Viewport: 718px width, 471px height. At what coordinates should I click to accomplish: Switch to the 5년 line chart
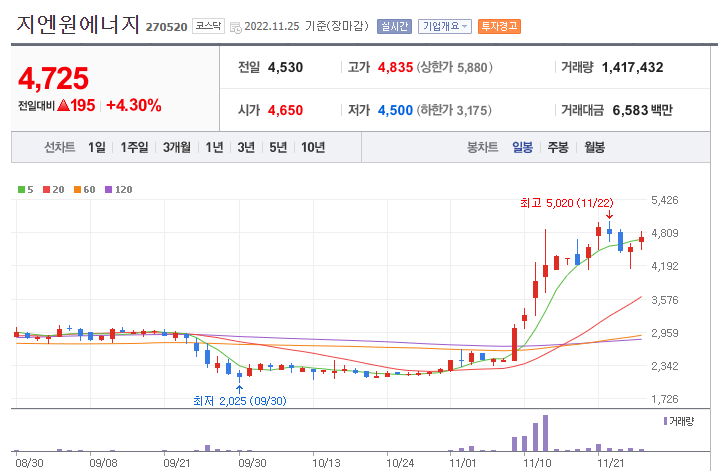click(x=278, y=147)
